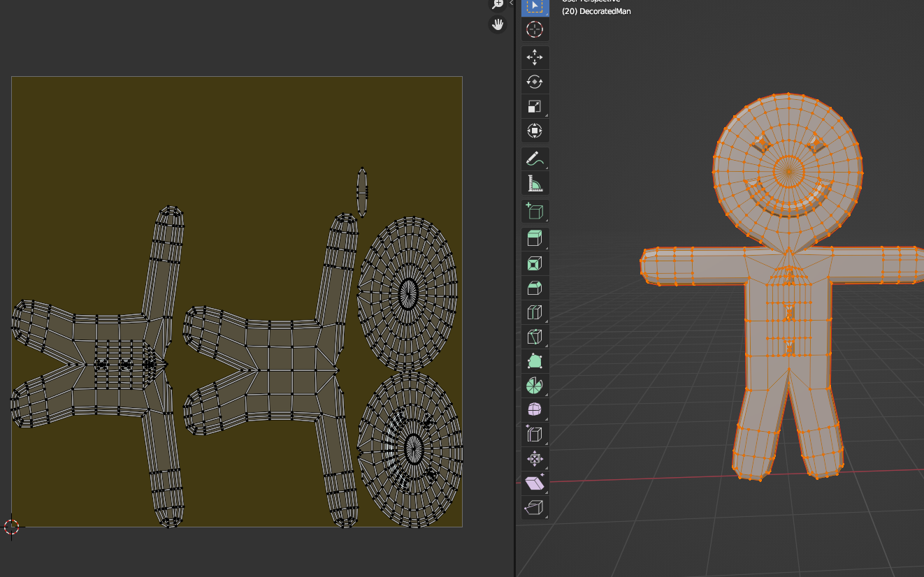Select the Scale tool
This screenshot has height=577, width=924.
click(535, 106)
